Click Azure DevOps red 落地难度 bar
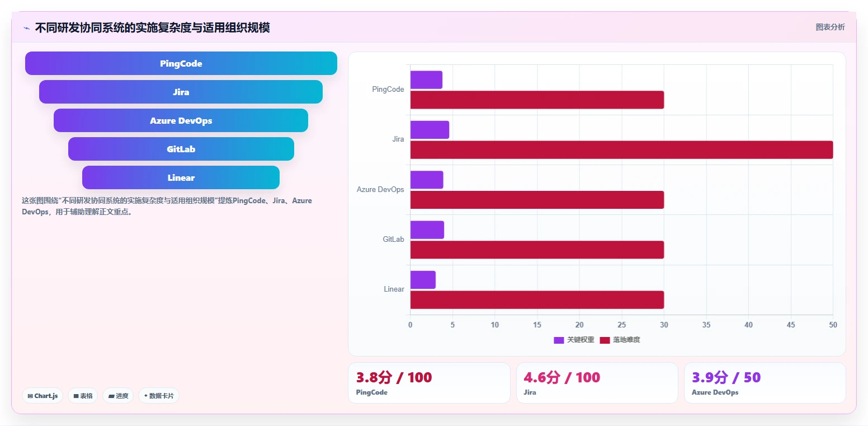This screenshot has height=426, width=868. coord(537,200)
